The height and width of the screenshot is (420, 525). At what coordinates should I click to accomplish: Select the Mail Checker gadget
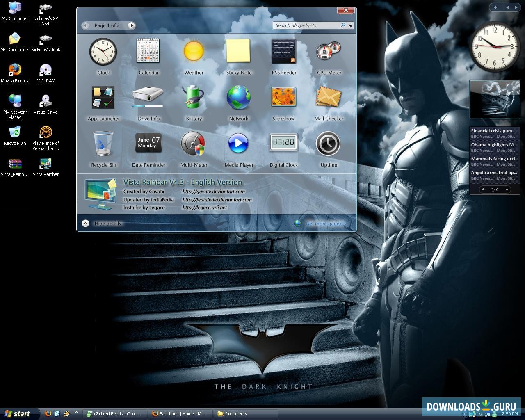coord(329,98)
